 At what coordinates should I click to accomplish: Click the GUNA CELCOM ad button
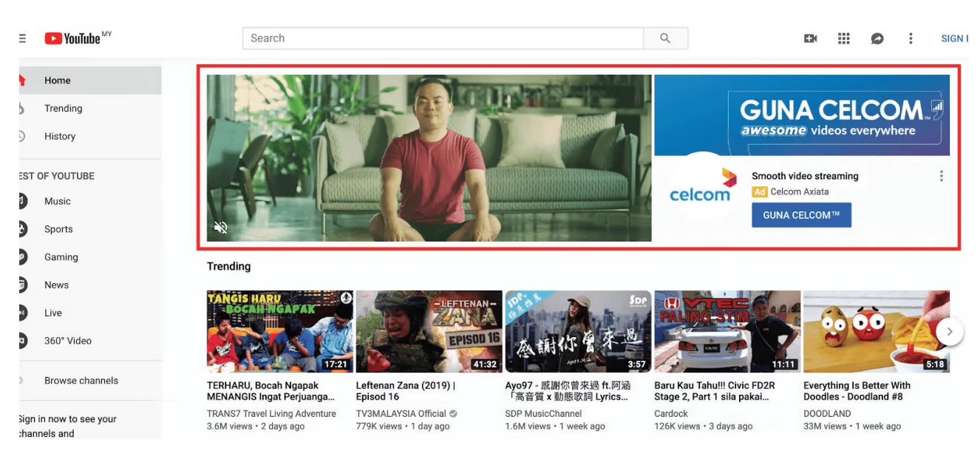[801, 215]
